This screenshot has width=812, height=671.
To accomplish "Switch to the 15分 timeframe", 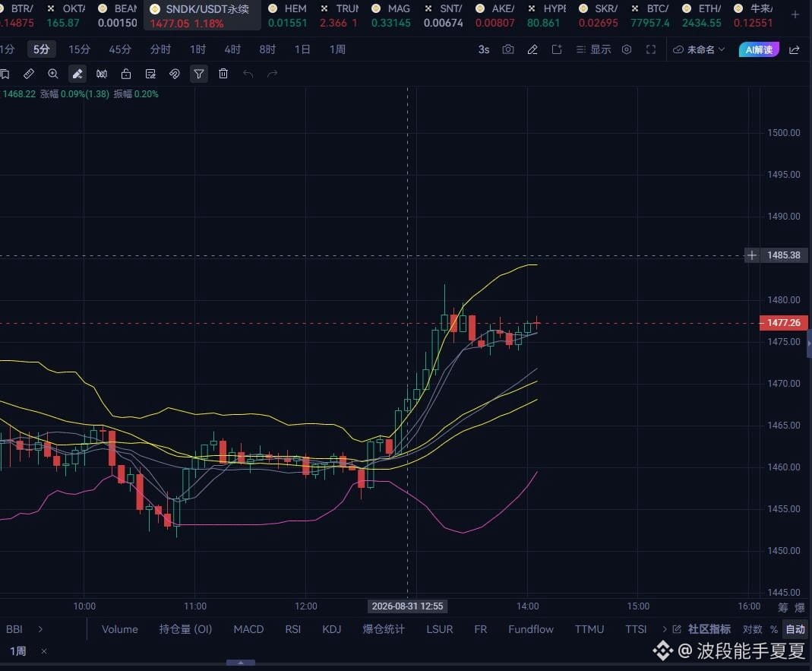I will click(x=79, y=49).
